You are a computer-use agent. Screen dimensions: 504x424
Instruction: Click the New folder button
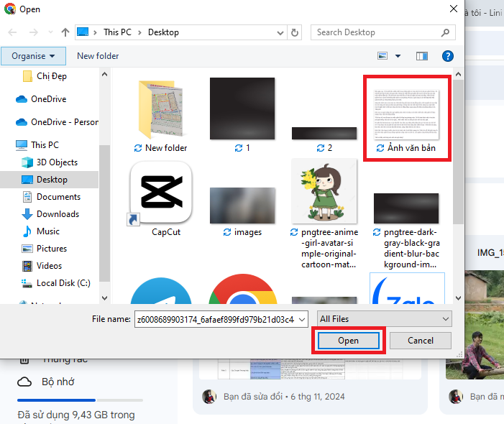pos(98,56)
